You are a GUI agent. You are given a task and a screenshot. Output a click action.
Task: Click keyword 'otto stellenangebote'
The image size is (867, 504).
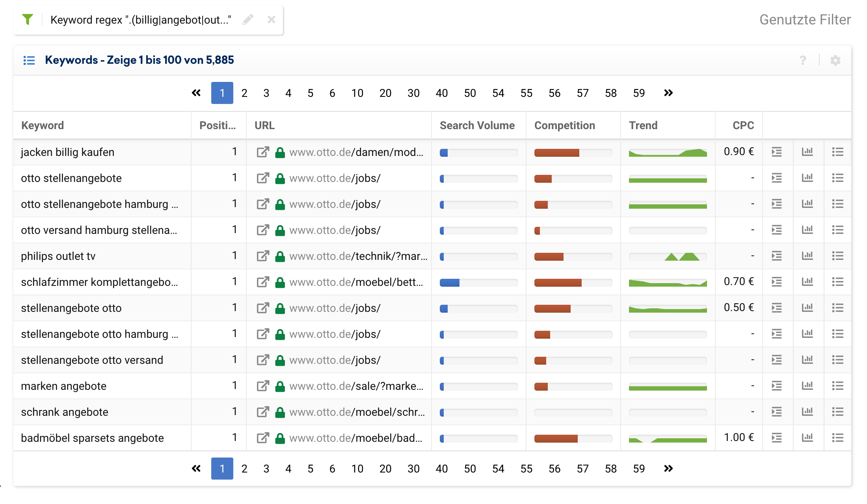coord(71,178)
